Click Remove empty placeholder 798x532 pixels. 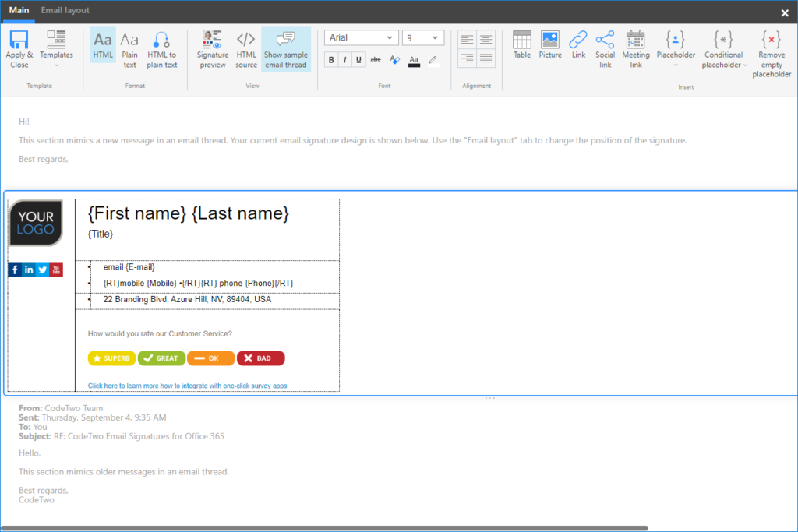pyautogui.click(x=771, y=47)
